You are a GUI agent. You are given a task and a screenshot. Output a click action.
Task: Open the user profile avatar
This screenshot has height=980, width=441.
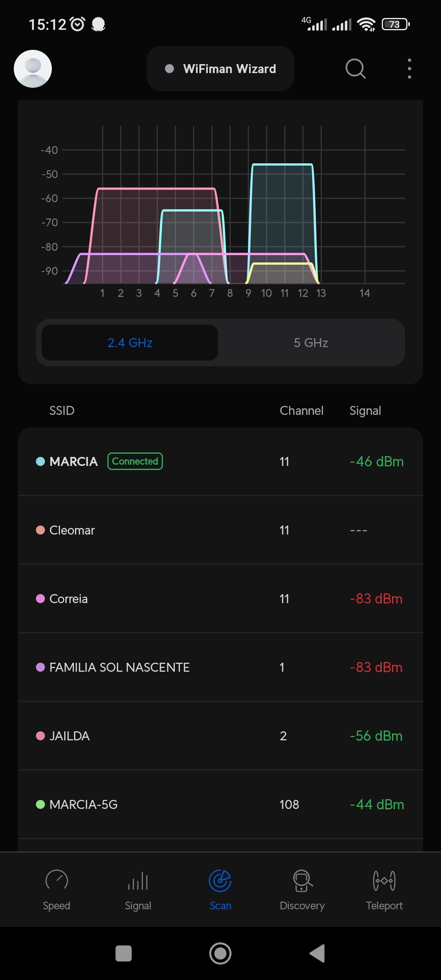click(33, 69)
